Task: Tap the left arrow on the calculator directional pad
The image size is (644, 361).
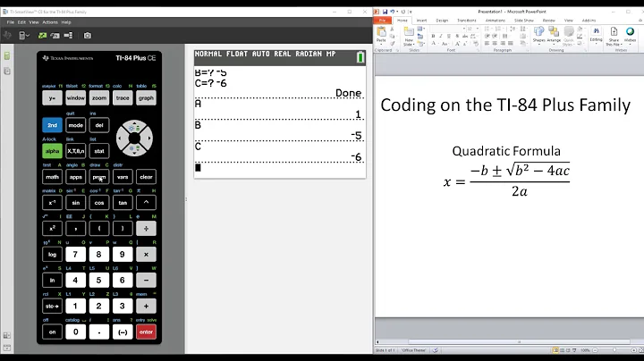Action: [x=121, y=139]
